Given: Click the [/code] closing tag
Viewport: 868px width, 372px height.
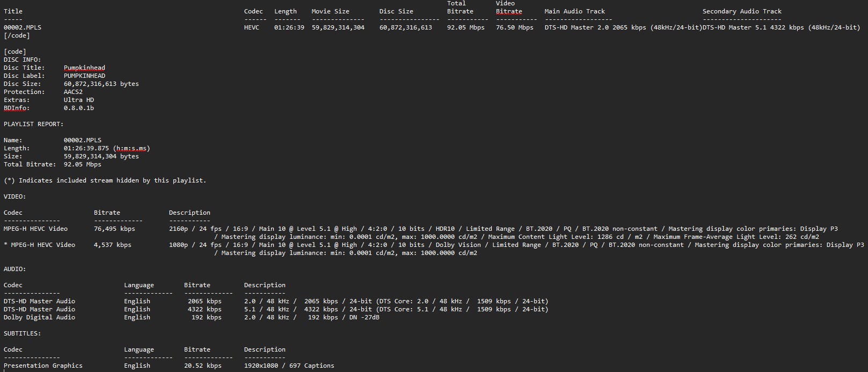Looking at the screenshot, I should click(x=17, y=35).
